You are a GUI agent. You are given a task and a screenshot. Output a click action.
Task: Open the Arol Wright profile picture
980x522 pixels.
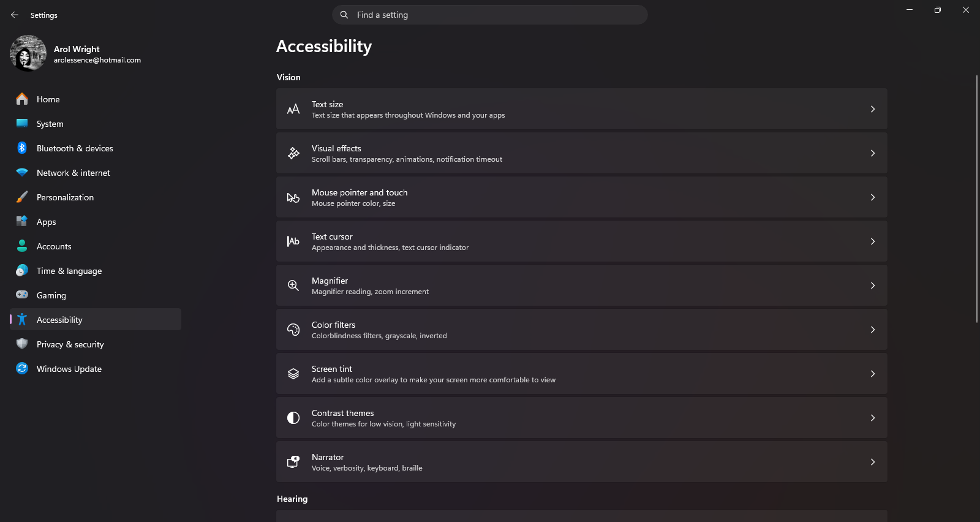coord(28,53)
